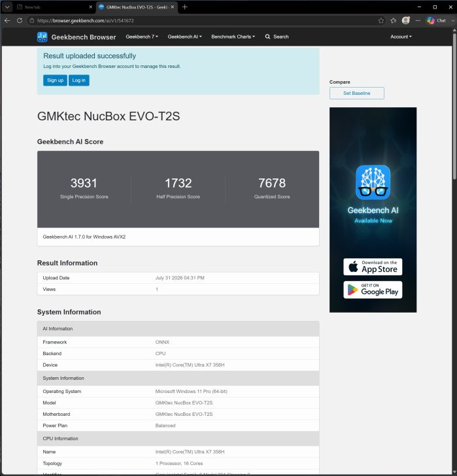Image resolution: width=457 pixels, height=476 pixels.
Task: Close the New tab tab
Action: [90, 7]
